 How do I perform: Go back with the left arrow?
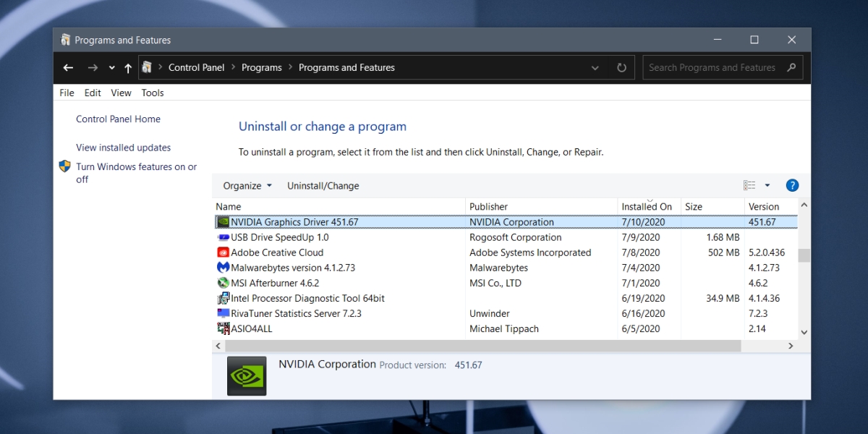click(x=68, y=67)
